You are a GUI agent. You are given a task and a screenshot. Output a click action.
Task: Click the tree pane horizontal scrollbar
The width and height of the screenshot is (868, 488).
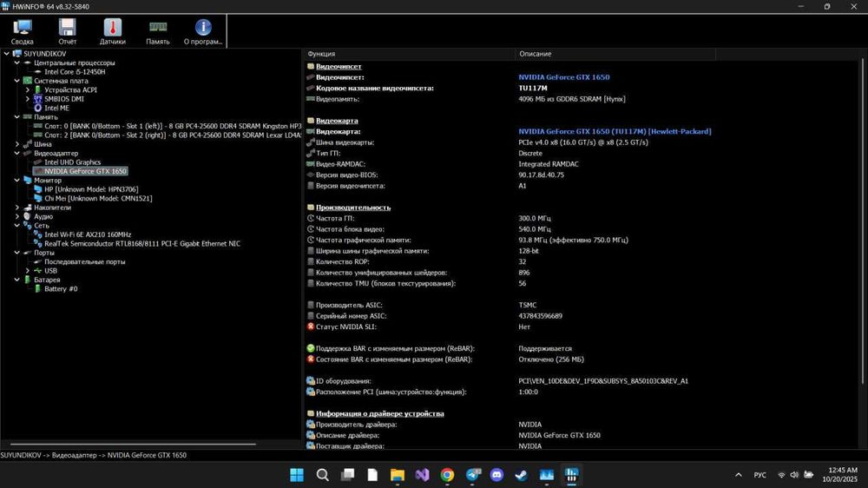(x=133, y=444)
